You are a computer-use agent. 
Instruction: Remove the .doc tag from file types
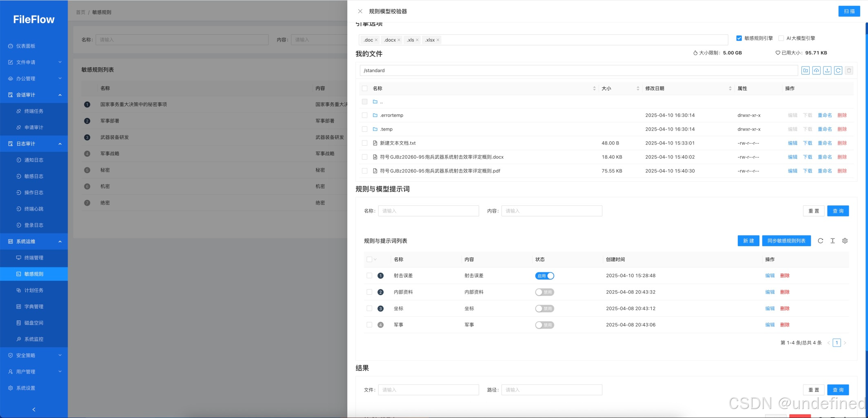[376, 40]
